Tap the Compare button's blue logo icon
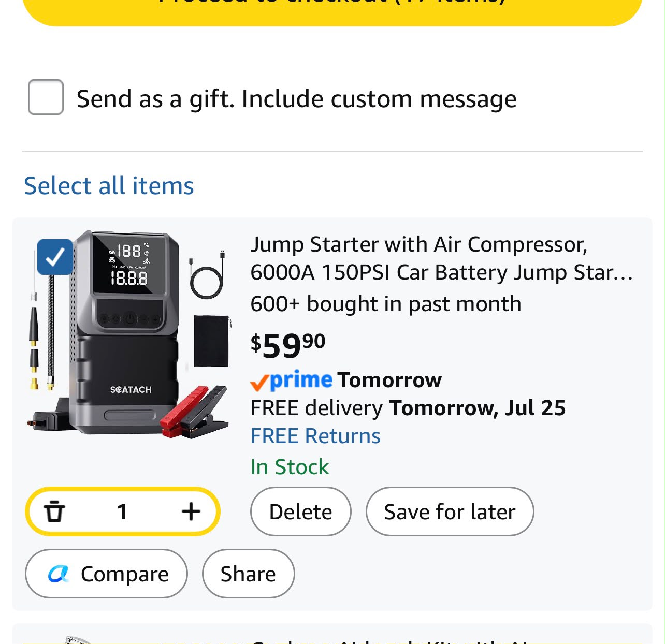The image size is (665, 644). tap(59, 574)
